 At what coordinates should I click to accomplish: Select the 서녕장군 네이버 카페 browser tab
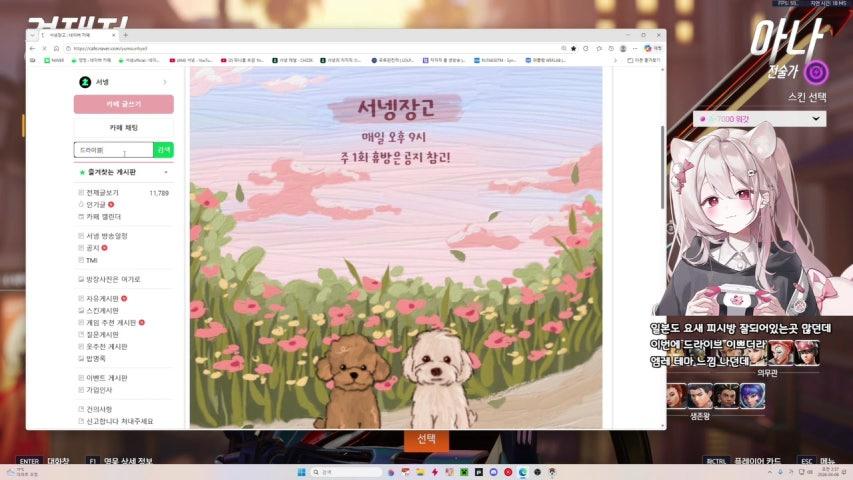pos(75,35)
